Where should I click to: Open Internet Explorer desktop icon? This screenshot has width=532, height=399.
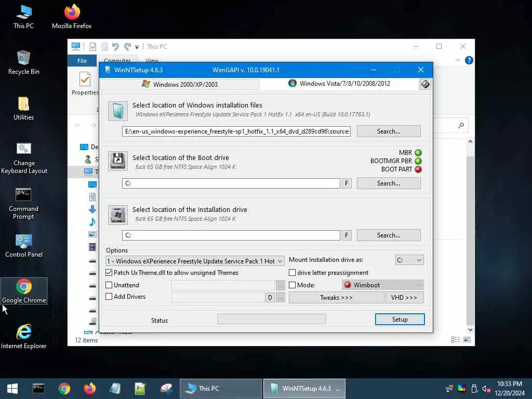(x=23, y=337)
